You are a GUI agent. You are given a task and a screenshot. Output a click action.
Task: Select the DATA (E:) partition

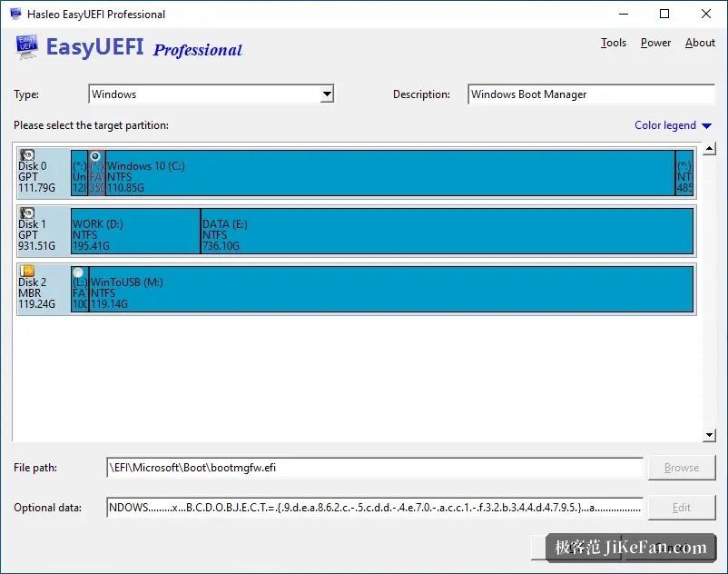click(x=447, y=231)
